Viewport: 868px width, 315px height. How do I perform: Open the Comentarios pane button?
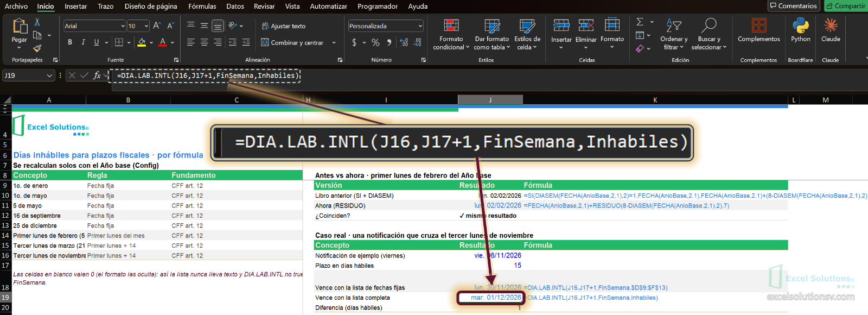coord(793,6)
